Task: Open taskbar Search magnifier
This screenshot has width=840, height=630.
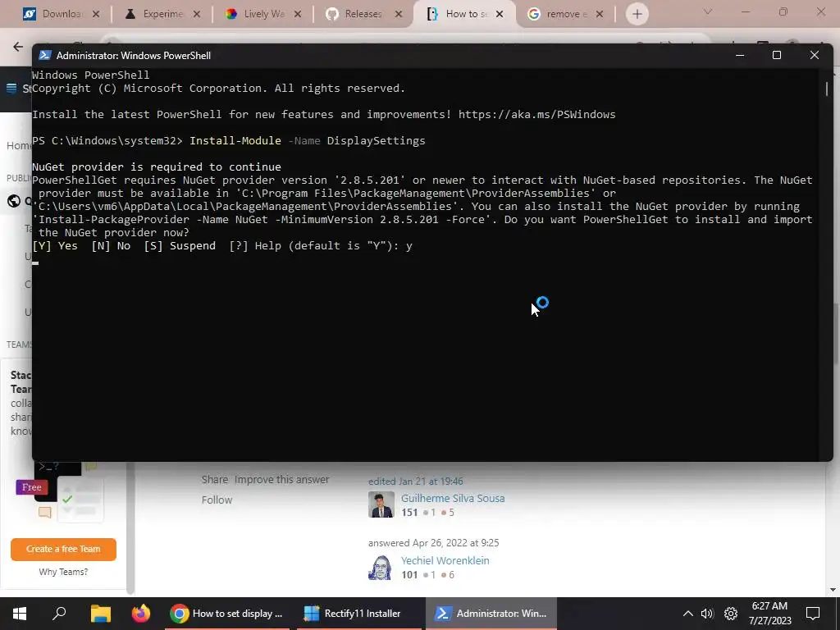Action: (59, 614)
